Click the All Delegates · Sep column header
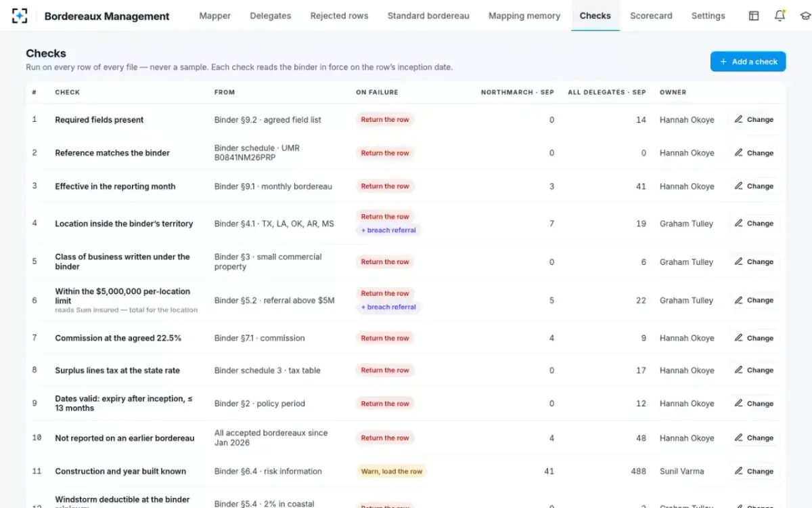This screenshot has width=812, height=508. [607, 92]
